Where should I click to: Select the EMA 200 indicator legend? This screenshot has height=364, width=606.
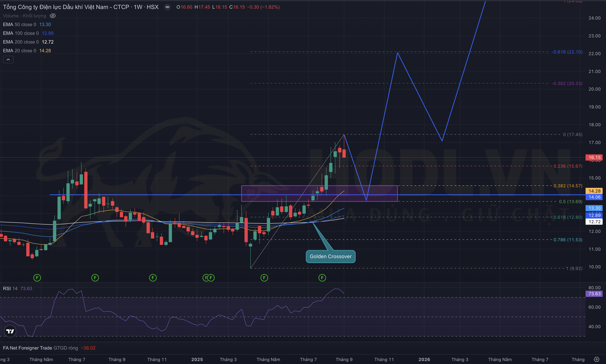(x=21, y=42)
